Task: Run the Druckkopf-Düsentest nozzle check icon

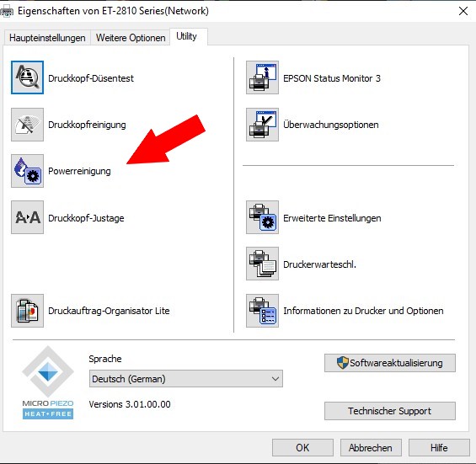Action: point(27,77)
